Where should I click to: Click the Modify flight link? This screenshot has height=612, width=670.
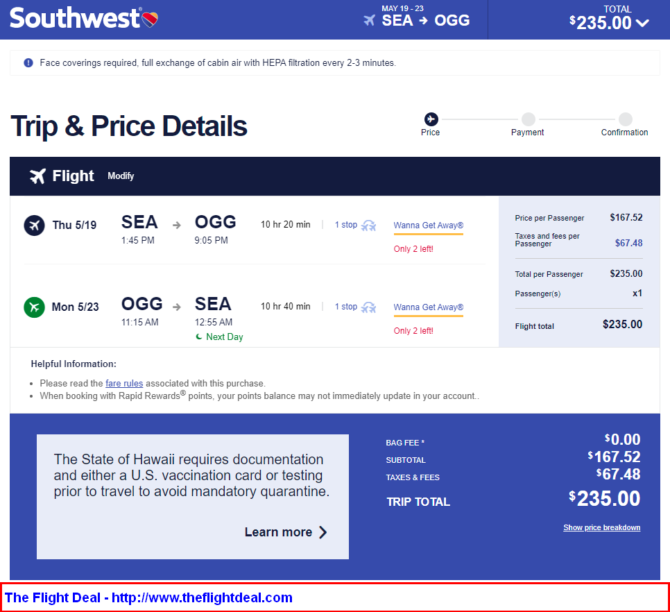(120, 176)
